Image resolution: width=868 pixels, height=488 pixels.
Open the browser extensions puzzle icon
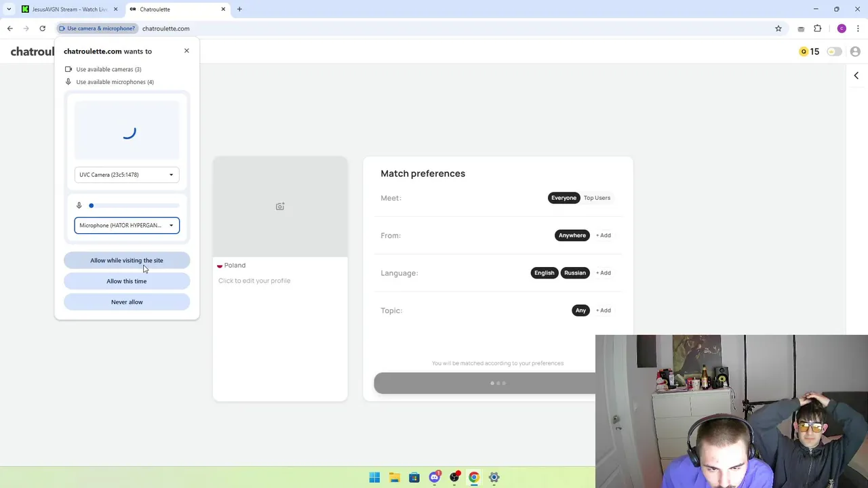click(818, 28)
